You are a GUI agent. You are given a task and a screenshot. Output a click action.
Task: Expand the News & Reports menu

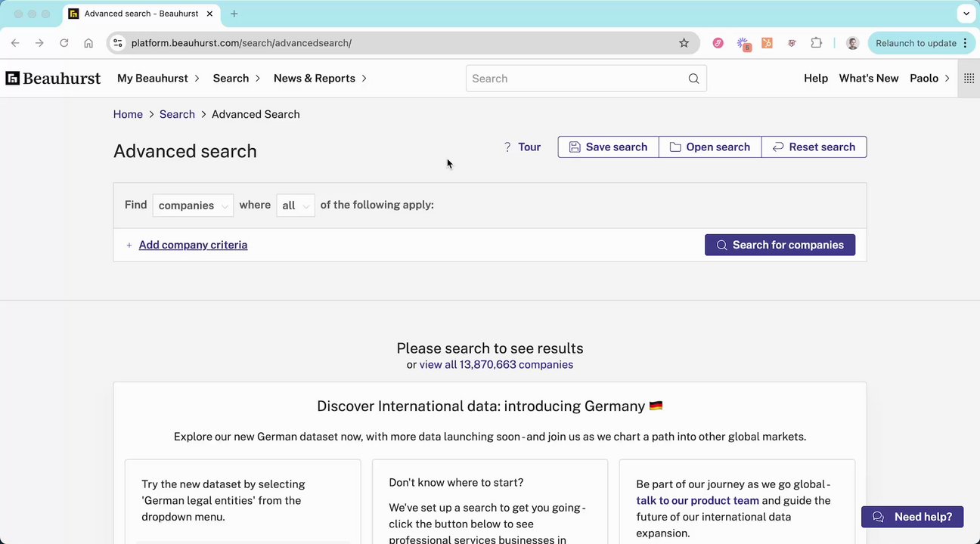click(x=320, y=79)
